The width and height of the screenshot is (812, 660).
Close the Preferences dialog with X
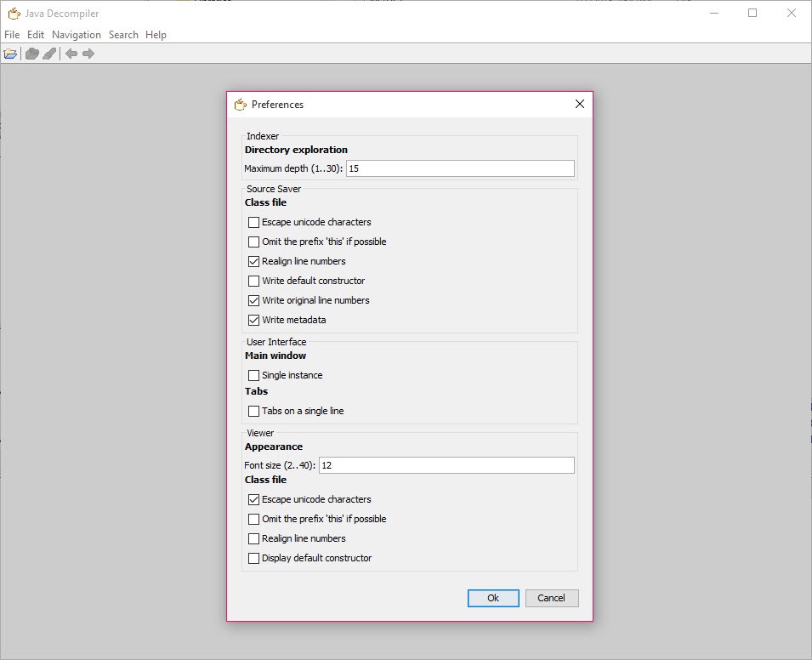(580, 104)
